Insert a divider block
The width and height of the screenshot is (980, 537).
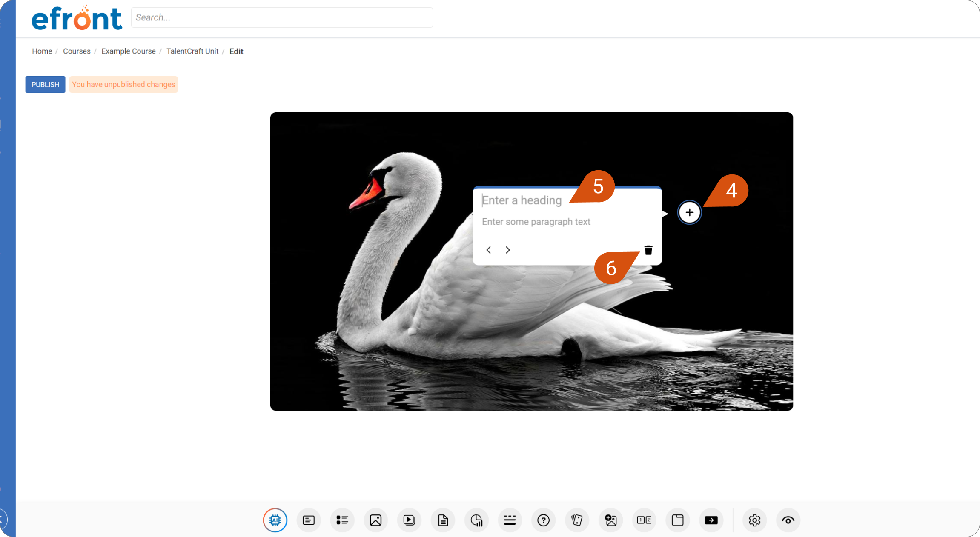pyautogui.click(x=510, y=520)
